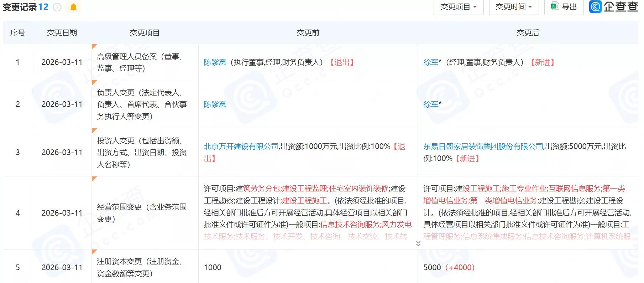Click 经营范围 text in 变更前 column

308,213
